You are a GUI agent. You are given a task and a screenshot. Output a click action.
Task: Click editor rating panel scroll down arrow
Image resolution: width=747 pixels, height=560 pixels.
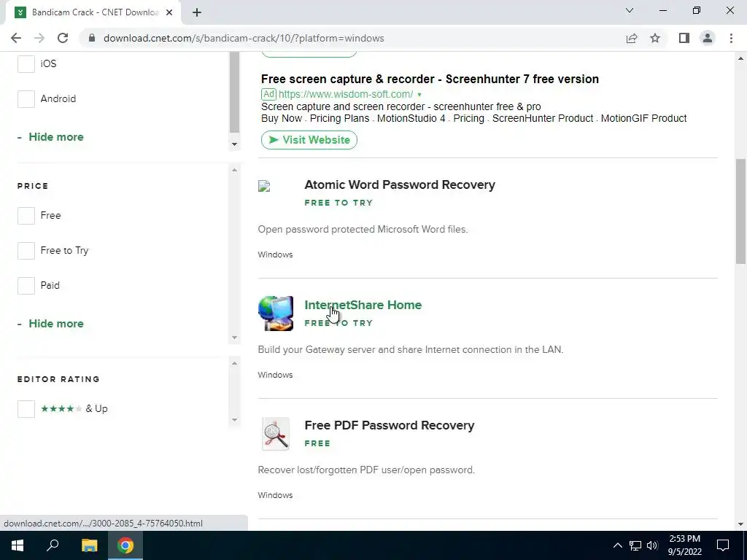point(234,419)
